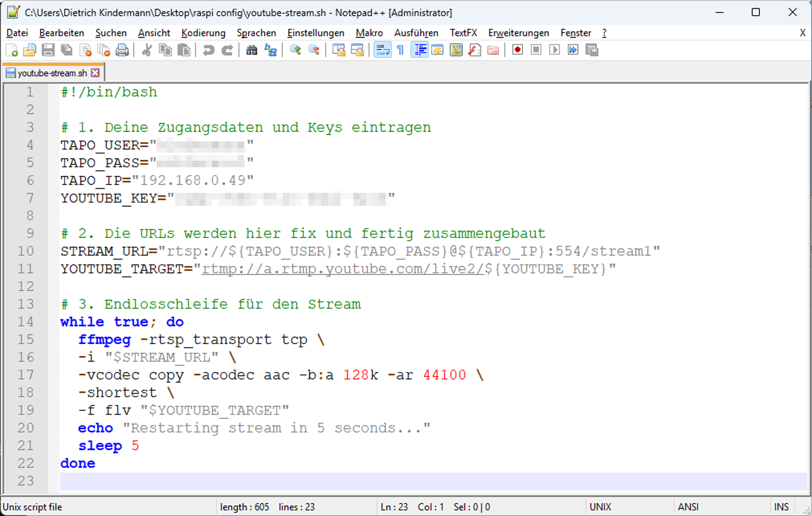Open the TextFX menu
The image size is (812, 516).
[463, 32]
